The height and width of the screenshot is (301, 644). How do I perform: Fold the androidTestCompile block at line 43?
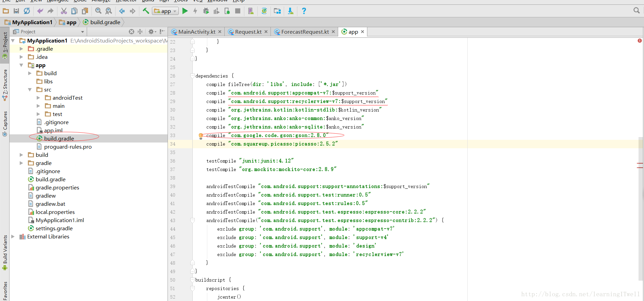[x=192, y=220]
